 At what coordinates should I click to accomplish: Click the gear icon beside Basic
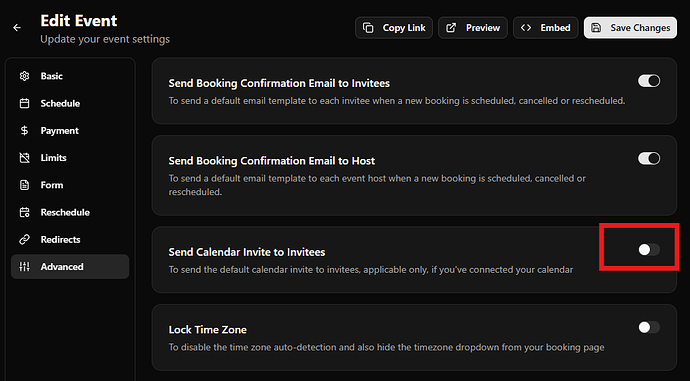tap(25, 76)
